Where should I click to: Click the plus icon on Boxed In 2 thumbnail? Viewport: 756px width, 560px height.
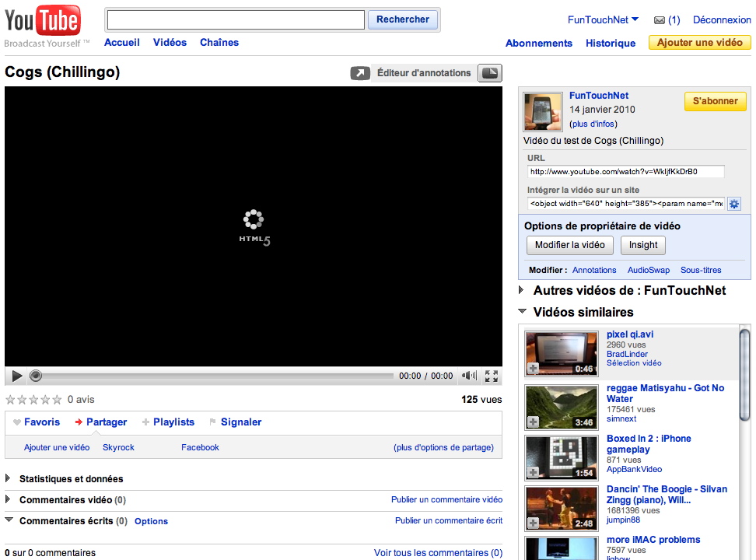pos(533,473)
